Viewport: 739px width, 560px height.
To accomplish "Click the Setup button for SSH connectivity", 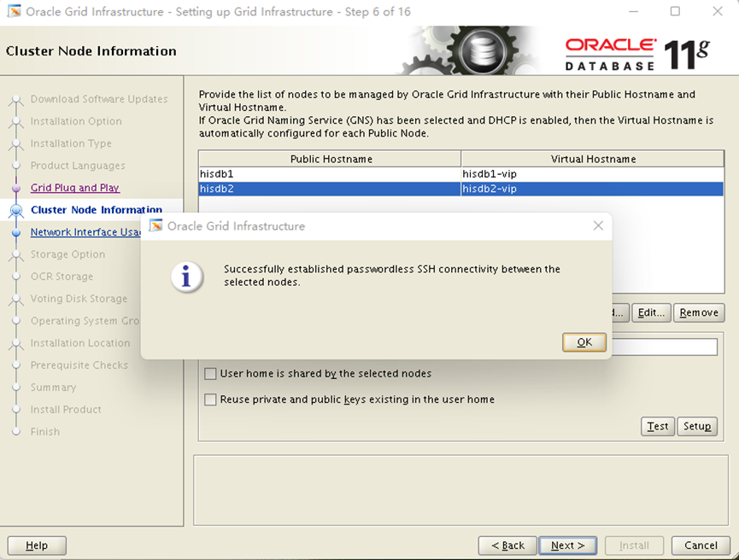I will (x=697, y=426).
